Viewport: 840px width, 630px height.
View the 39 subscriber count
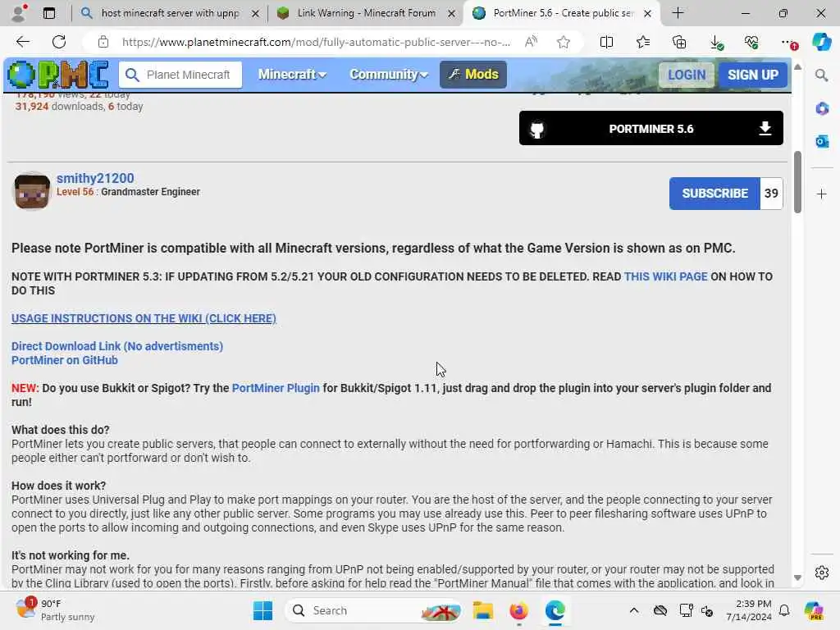(771, 194)
